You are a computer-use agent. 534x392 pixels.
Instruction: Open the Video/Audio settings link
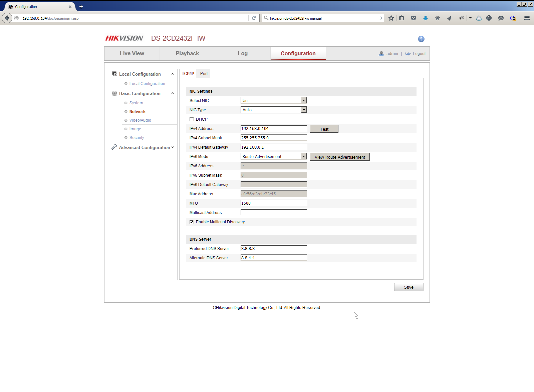[x=140, y=120]
